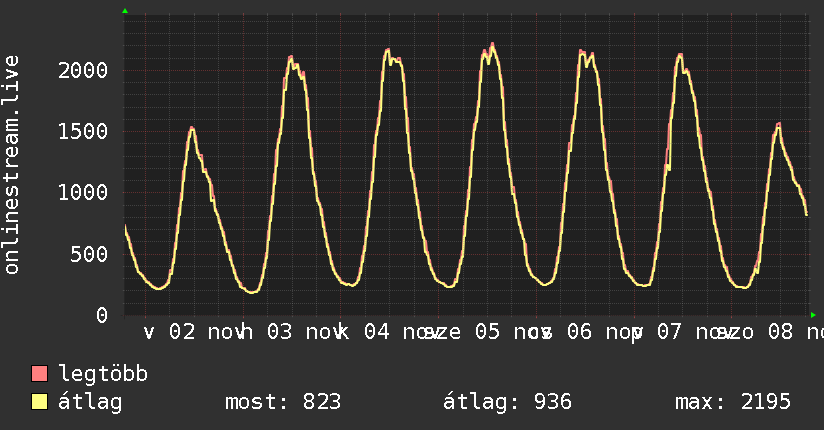Click the yellow átlag legend color swatch
The width and height of the screenshot is (824, 430).
coord(40,402)
